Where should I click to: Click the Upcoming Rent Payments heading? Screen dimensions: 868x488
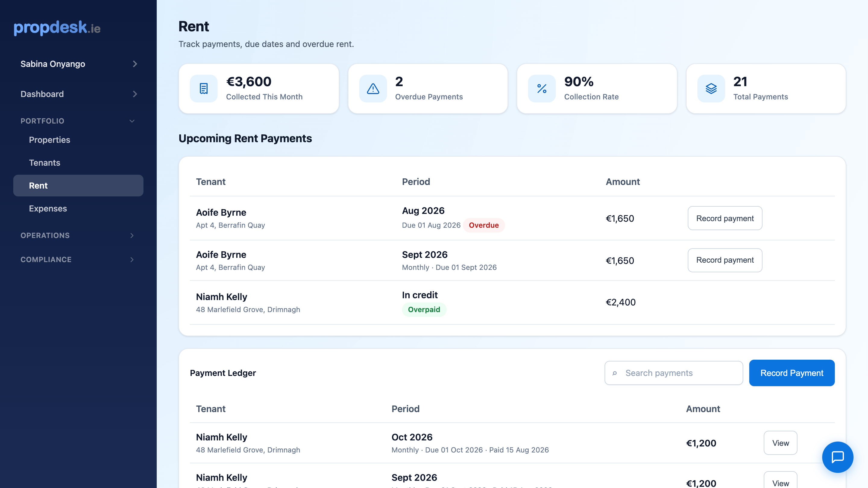tap(245, 139)
